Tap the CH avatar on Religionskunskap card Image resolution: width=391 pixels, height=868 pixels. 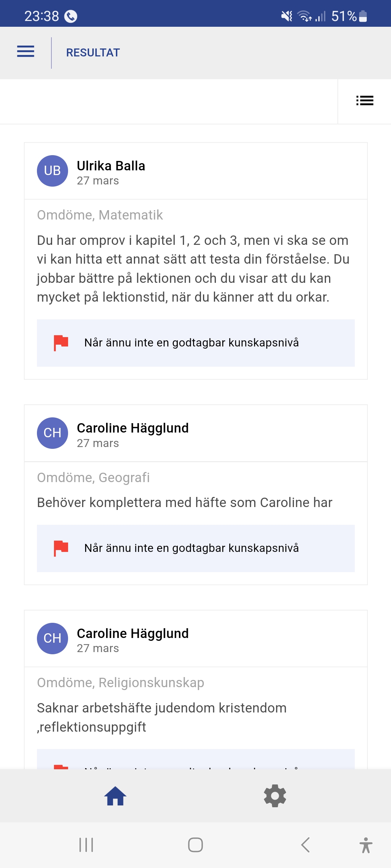(x=52, y=638)
